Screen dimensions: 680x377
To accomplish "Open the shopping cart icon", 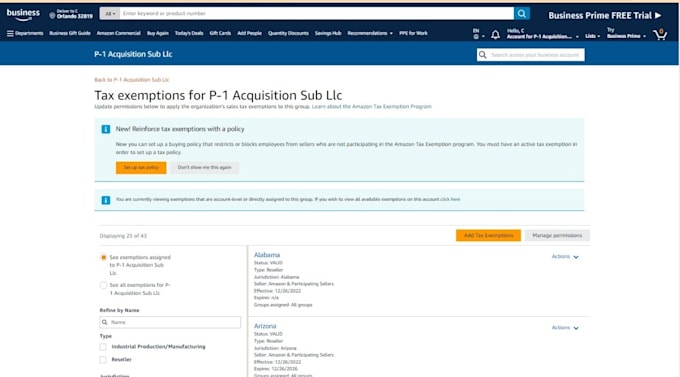I will [660, 34].
